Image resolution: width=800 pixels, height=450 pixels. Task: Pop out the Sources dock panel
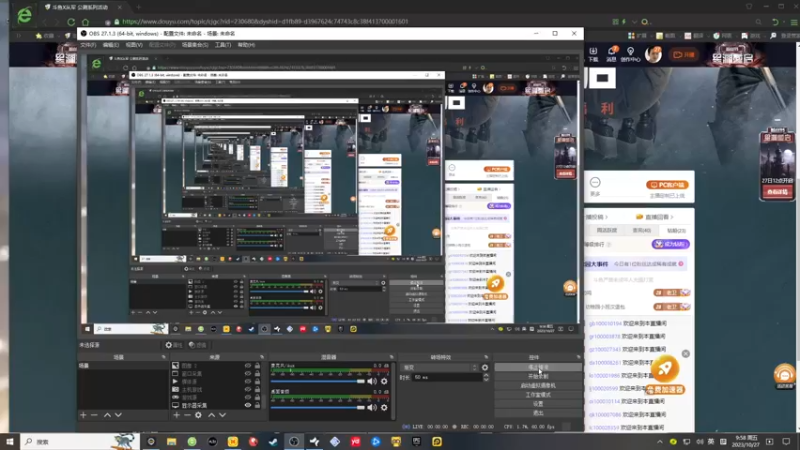(x=262, y=357)
